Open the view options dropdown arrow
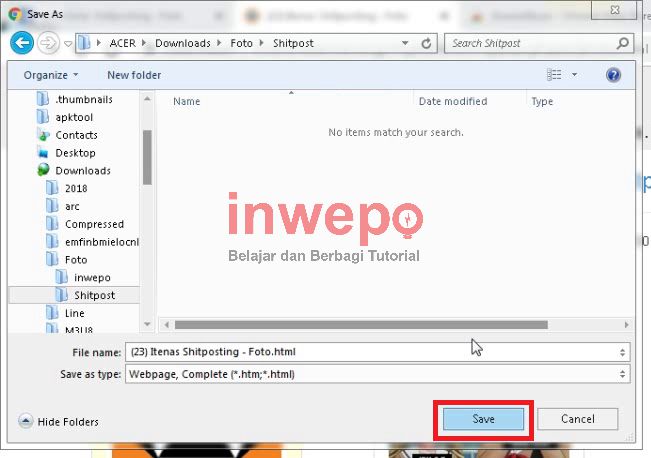The width and height of the screenshot is (651, 458). pos(575,75)
